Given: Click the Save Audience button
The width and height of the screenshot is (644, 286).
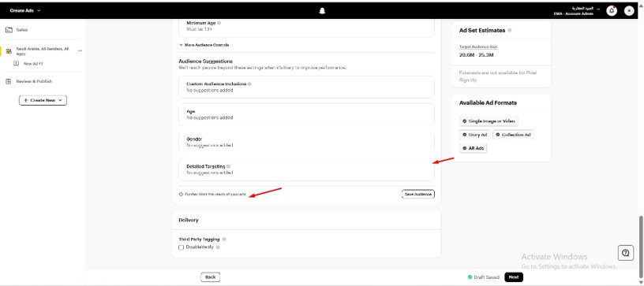Looking at the screenshot, I should coord(417,195).
